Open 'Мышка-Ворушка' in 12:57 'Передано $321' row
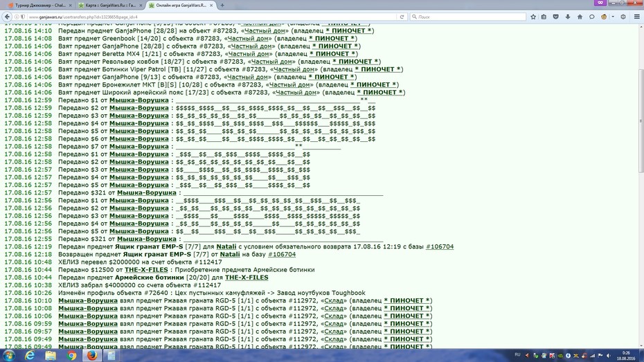Image resolution: width=644 pixels, height=362 pixels. click(x=147, y=192)
